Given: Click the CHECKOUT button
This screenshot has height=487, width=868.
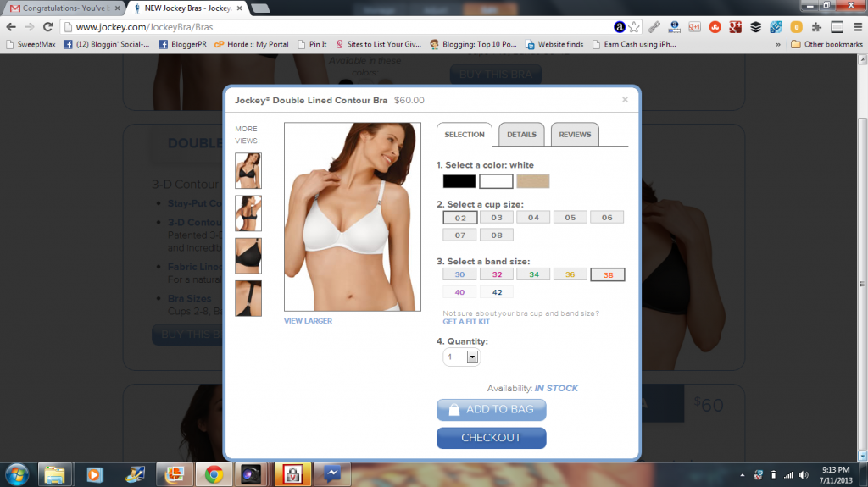Looking at the screenshot, I should pyautogui.click(x=491, y=438).
